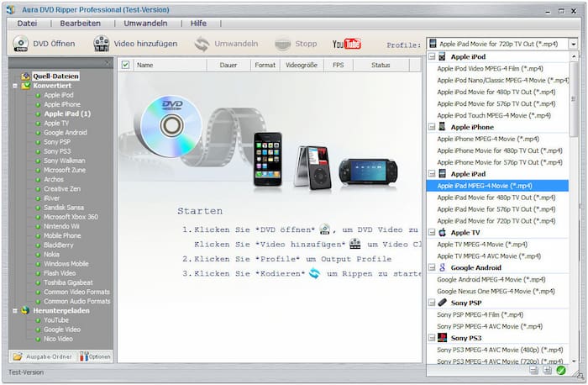Collapse the Heruntergeladen tree node
The image size is (588, 385).
(x=15, y=311)
